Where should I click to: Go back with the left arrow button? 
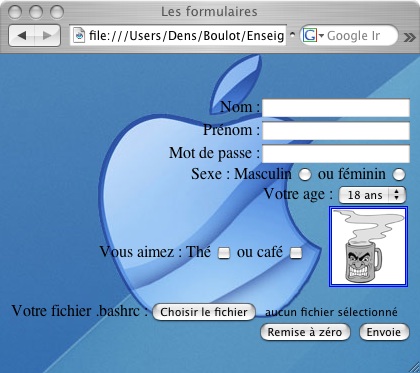[x=22, y=35]
